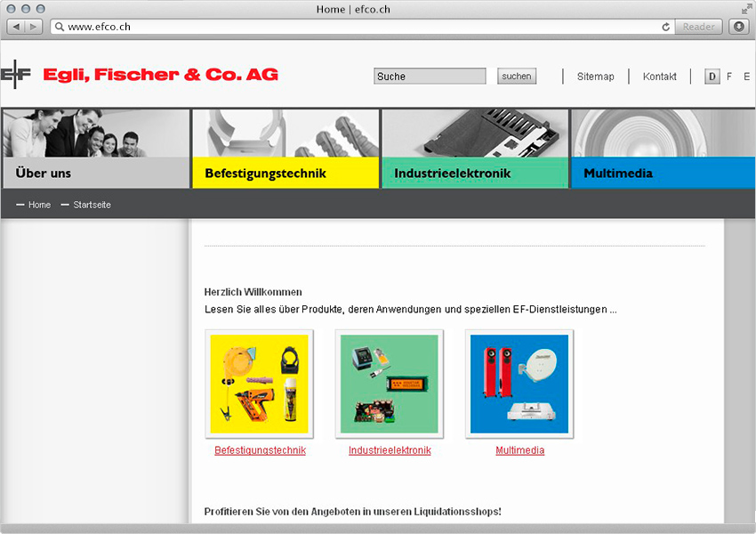Screen dimensions: 756x534
Task: Click the Startseite breadcrumb
Action: (x=92, y=205)
